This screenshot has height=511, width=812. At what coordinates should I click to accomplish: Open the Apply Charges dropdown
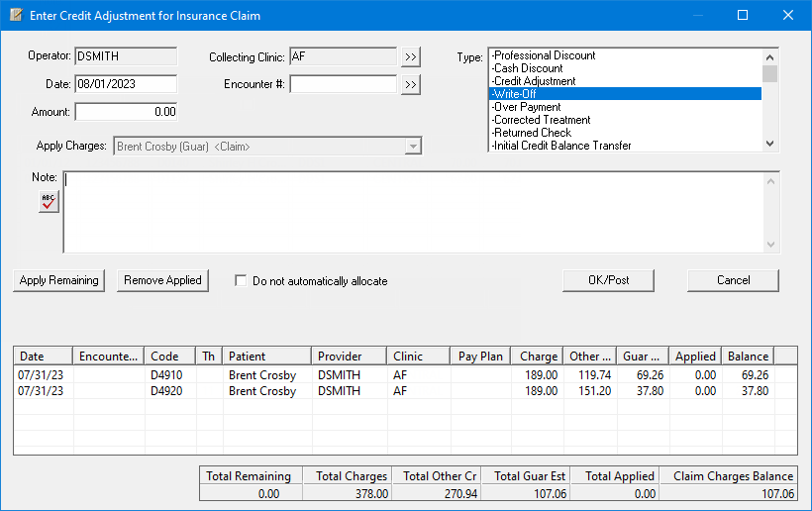pyautogui.click(x=413, y=147)
